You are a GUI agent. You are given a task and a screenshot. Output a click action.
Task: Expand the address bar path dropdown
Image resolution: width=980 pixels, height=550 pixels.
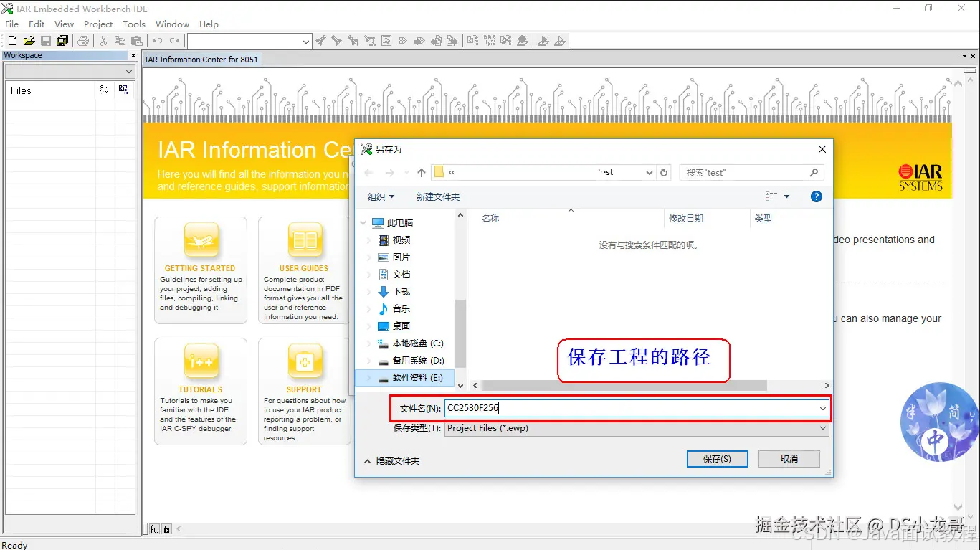pyautogui.click(x=650, y=173)
